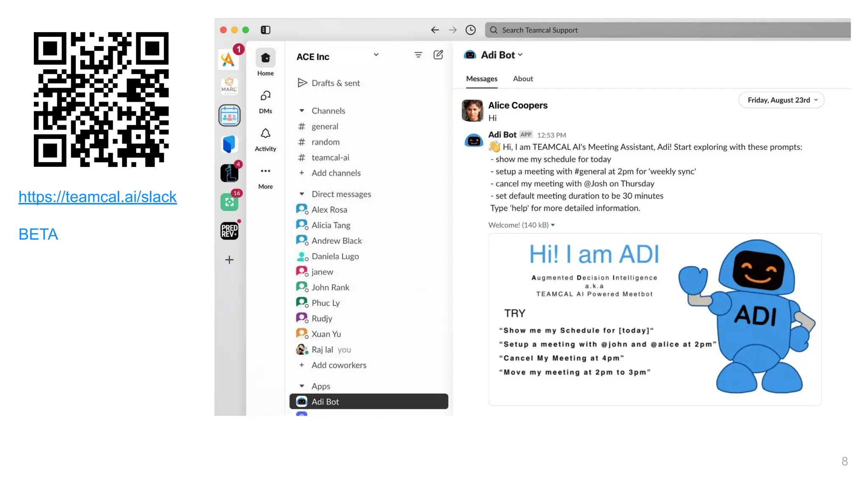Screen dimensions: 868x488
Task: Collapse the Apps section
Action: click(302, 386)
